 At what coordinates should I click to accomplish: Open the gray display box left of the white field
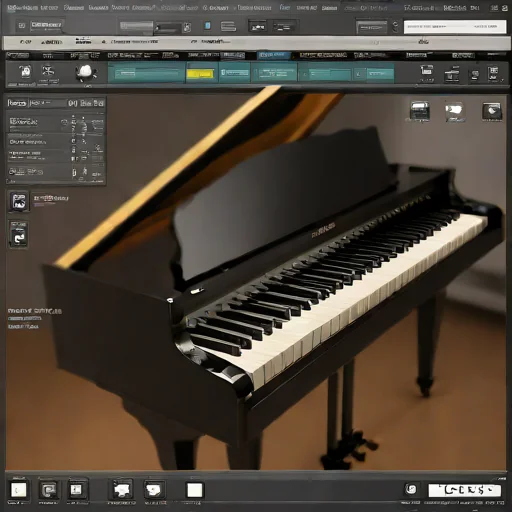click(372, 27)
